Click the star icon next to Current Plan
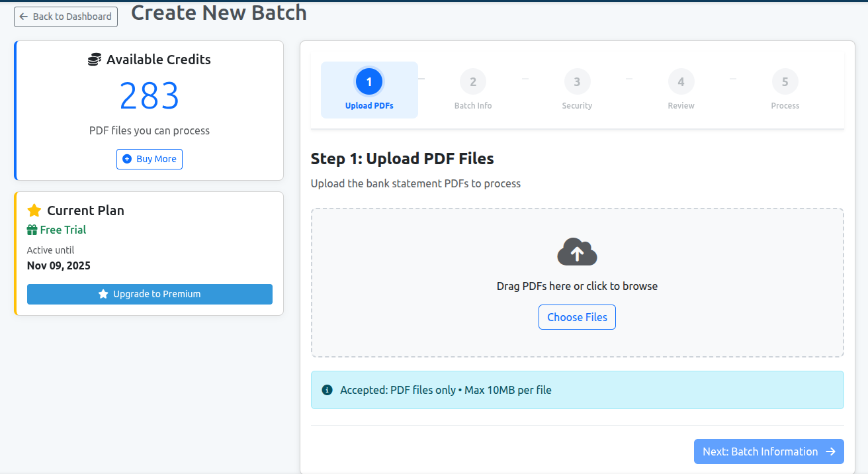 34,210
